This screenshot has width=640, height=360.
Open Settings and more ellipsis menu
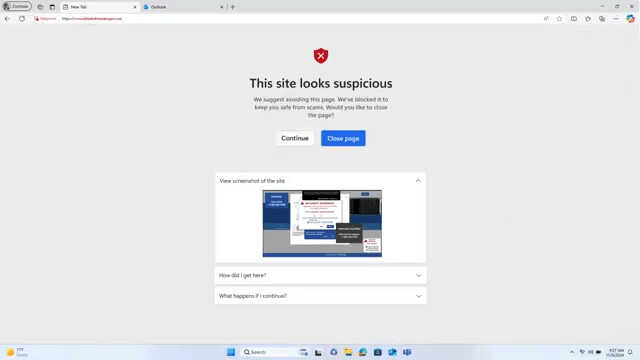(616, 19)
